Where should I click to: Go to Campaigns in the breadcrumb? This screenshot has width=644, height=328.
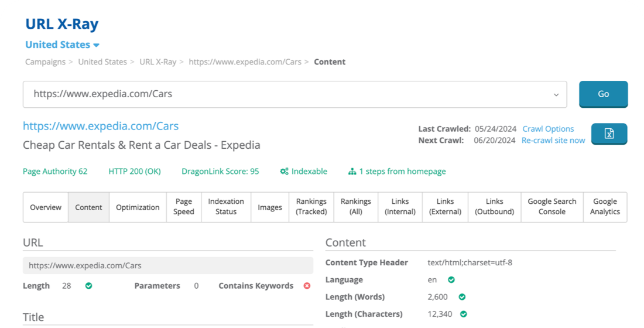tap(45, 62)
